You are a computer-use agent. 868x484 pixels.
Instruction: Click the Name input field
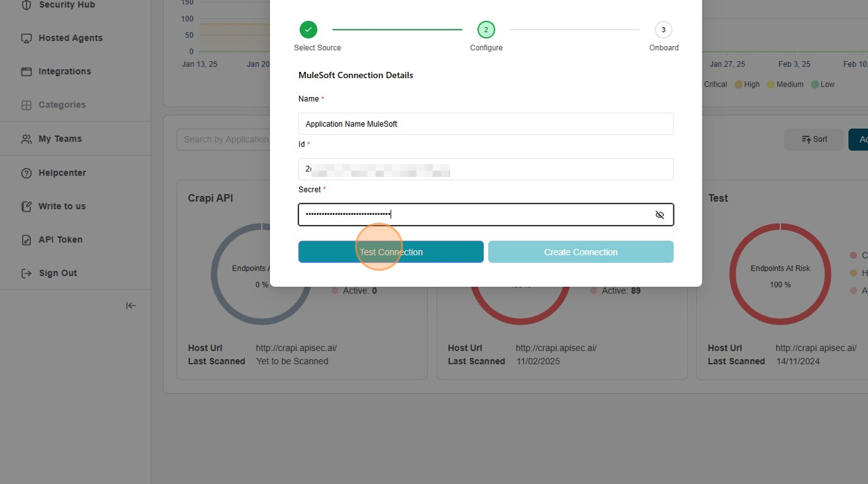(x=486, y=124)
